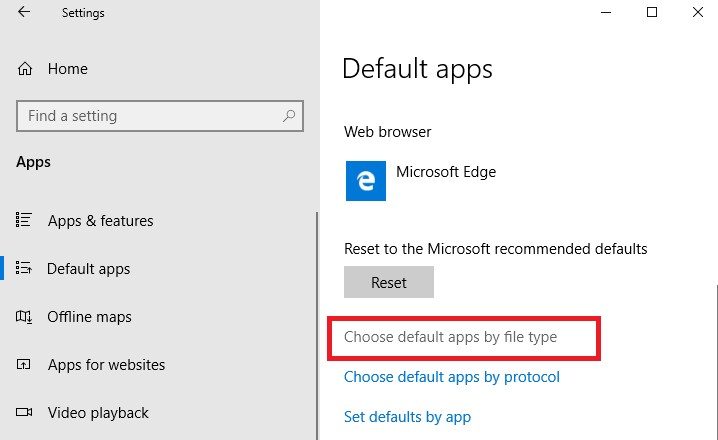Click the Microsoft Edge browser icon

[365, 181]
